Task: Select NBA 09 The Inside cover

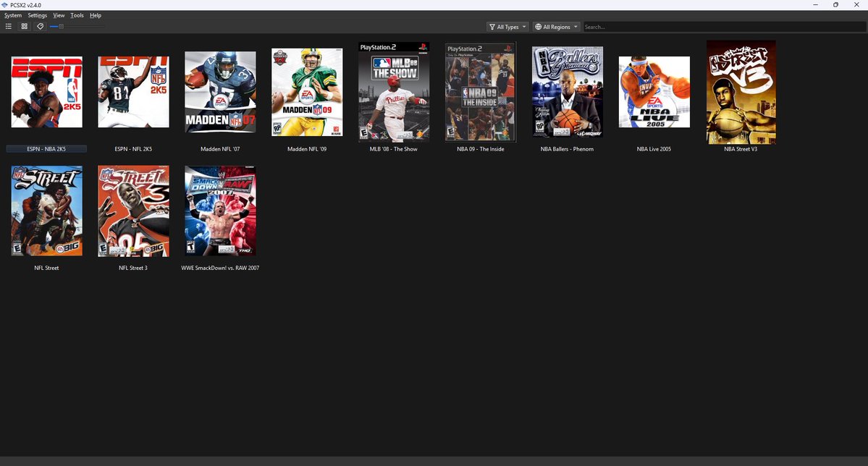Action: [481, 92]
